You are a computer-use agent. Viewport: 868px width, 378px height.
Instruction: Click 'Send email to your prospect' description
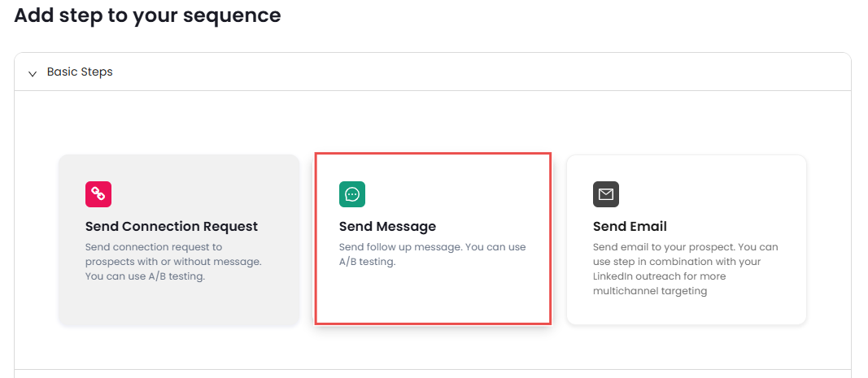(685, 269)
